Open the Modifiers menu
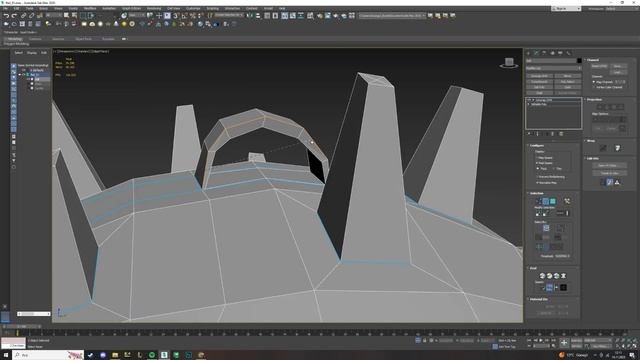This screenshot has height=360, width=640. click(90, 8)
